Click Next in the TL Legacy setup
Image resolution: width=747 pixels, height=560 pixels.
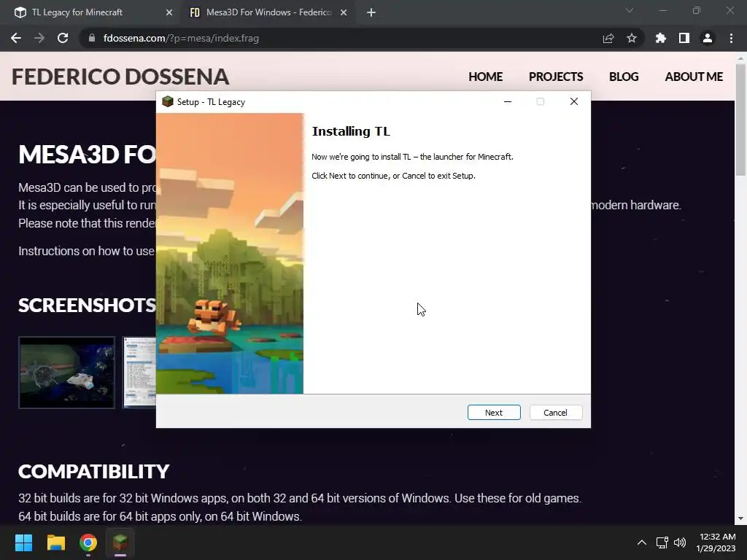pos(494,413)
